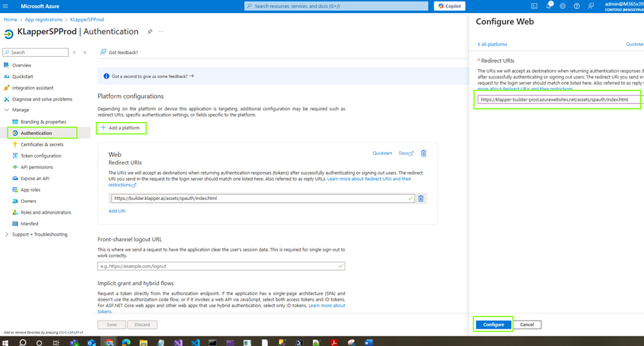
Task: Click the builder.klapper.ai redirect URI field
Action: pos(262,199)
